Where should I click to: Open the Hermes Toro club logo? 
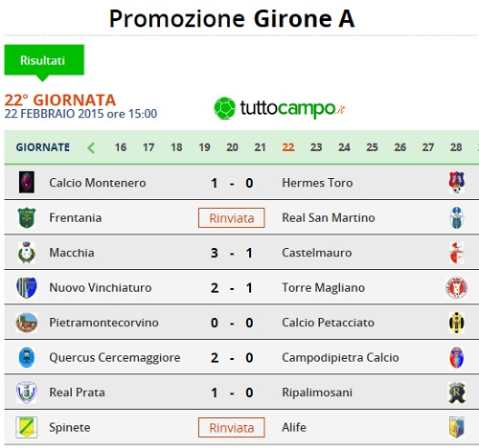point(457,182)
